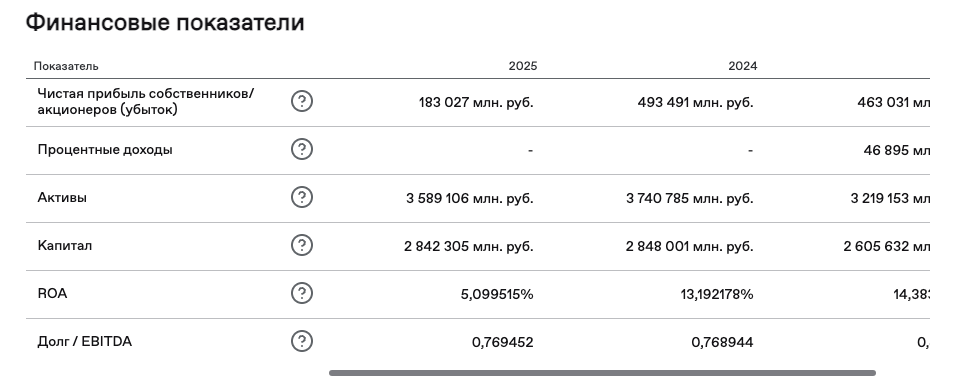Screen dimensions: 966x391
Task: Click the horizontal table scrollbar
Action: click(x=602, y=373)
